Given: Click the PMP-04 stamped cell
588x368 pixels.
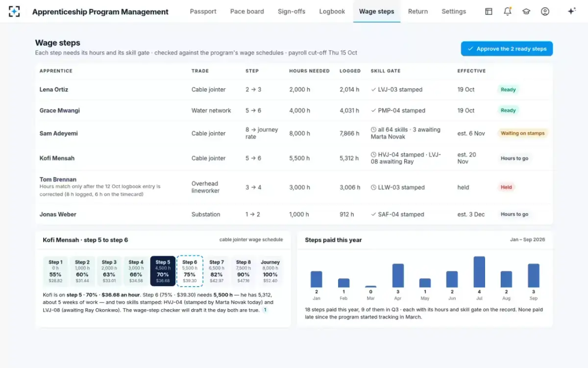Looking at the screenshot, I should 398,110.
